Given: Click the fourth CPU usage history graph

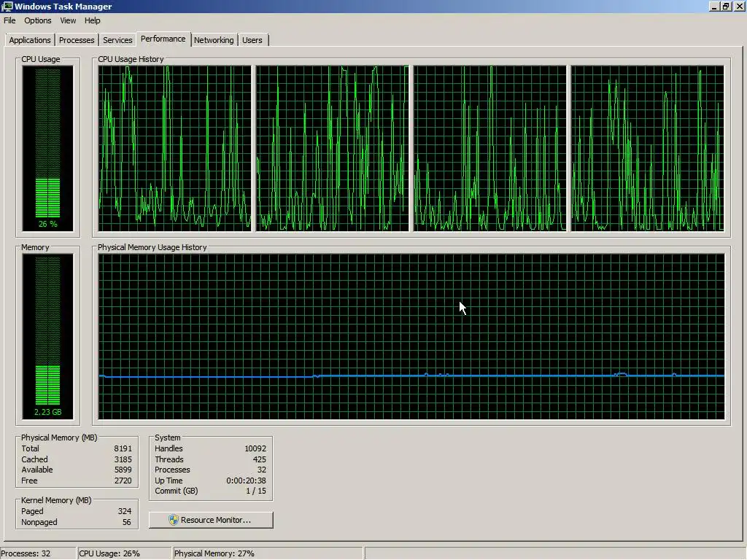Looking at the screenshot, I should (x=648, y=148).
